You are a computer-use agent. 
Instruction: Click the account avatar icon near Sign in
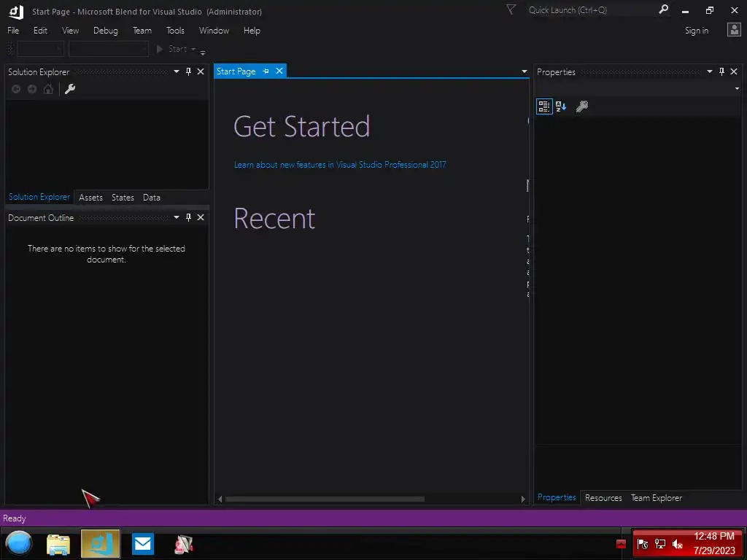[x=734, y=30]
